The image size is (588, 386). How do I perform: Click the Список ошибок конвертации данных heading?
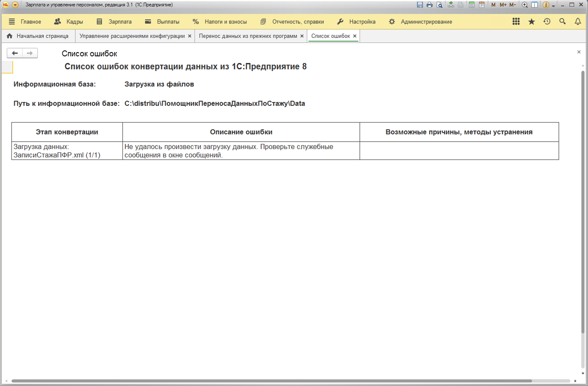[x=185, y=67]
